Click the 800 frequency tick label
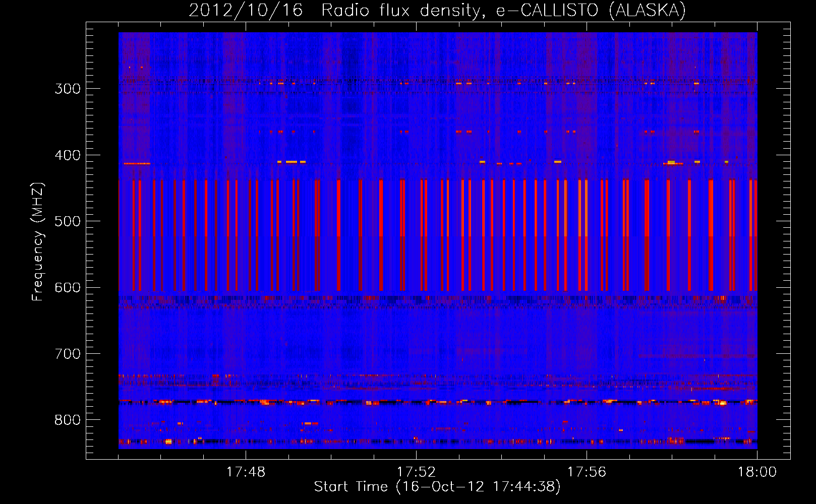 68,420
